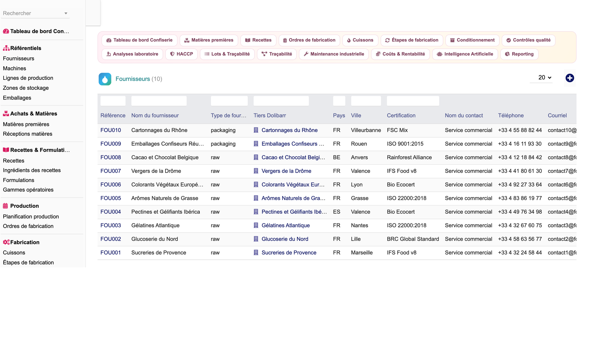Click the Ville filter field
This screenshot has height=364, width=589.
(366, 101)
